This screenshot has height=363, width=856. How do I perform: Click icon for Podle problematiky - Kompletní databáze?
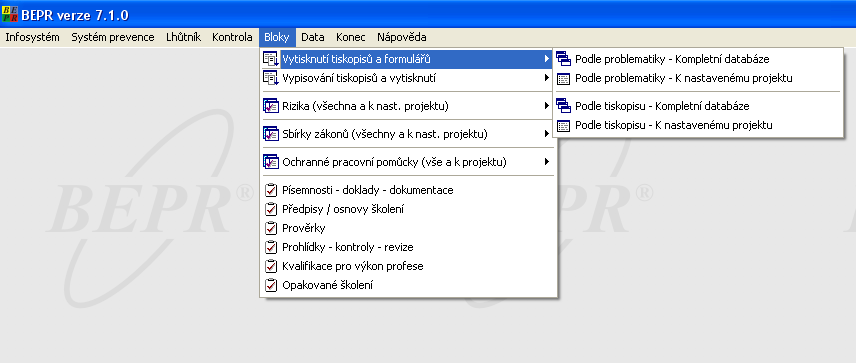pos(563,59)
